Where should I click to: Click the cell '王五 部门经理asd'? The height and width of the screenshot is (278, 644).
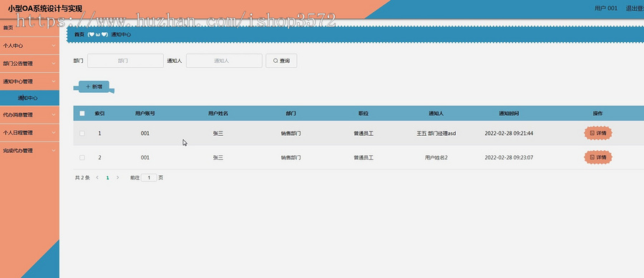tap(436, 133)
